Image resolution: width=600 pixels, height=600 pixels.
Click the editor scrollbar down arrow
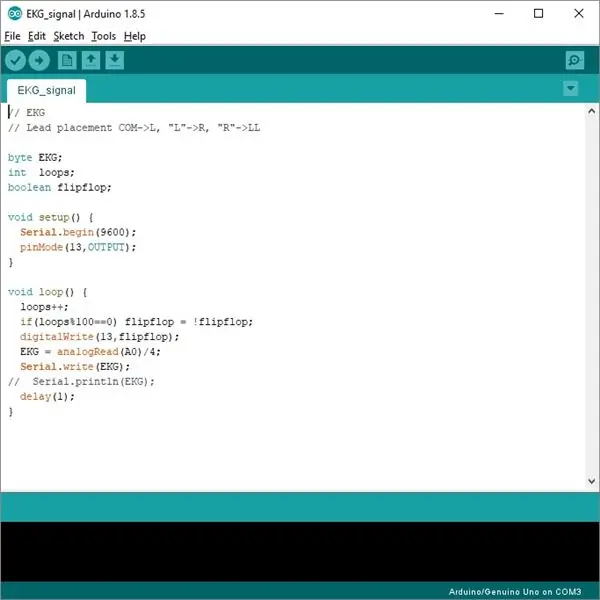pyautogui.click(x=592, y=481)
